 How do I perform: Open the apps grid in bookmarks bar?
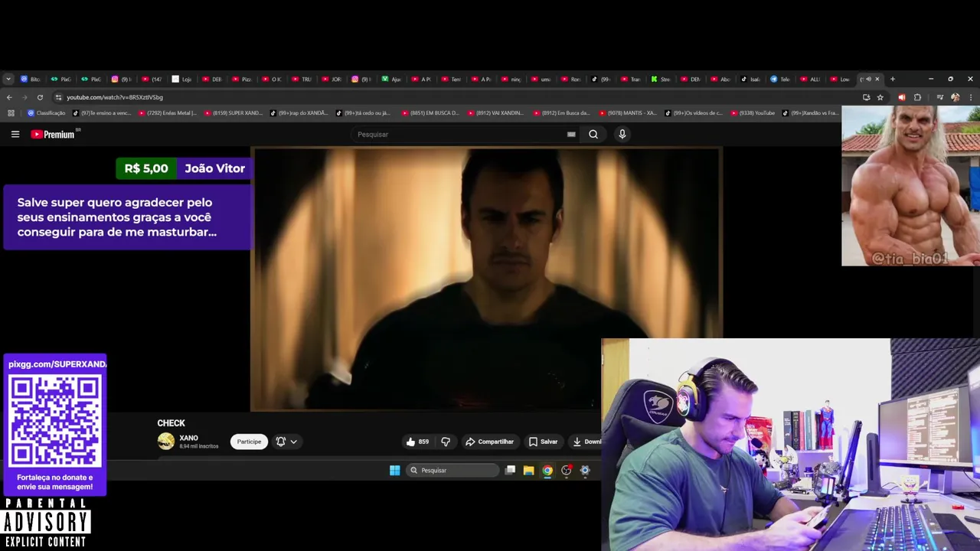point(11,113)
